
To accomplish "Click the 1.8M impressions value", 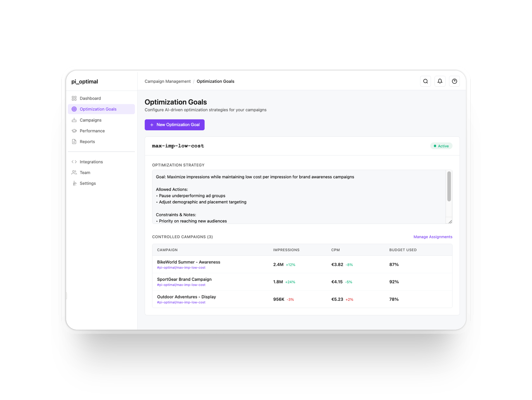I will click(278, 282).
